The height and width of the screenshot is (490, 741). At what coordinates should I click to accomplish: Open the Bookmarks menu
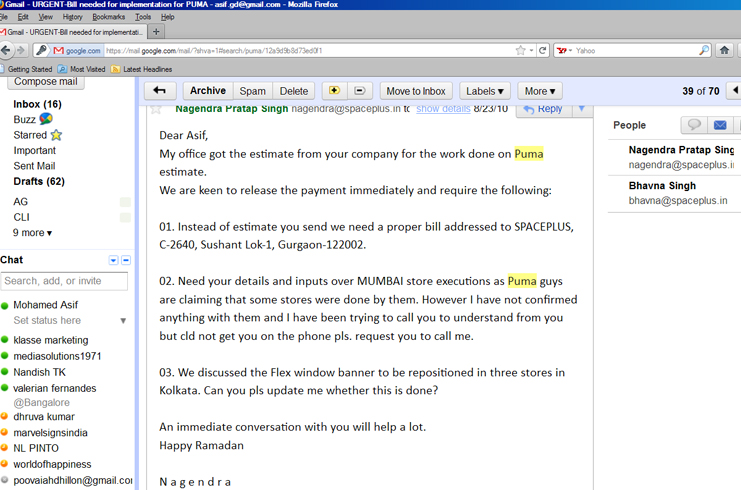109,17
